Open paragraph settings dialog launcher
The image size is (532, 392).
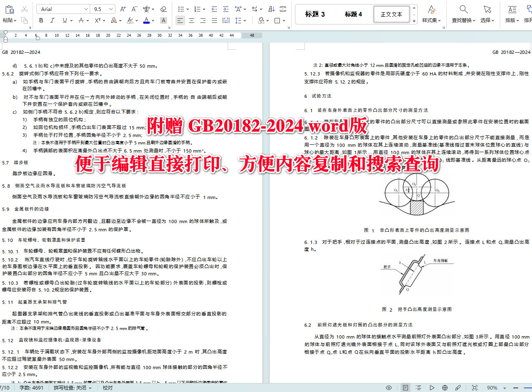[x=289, y=27]
